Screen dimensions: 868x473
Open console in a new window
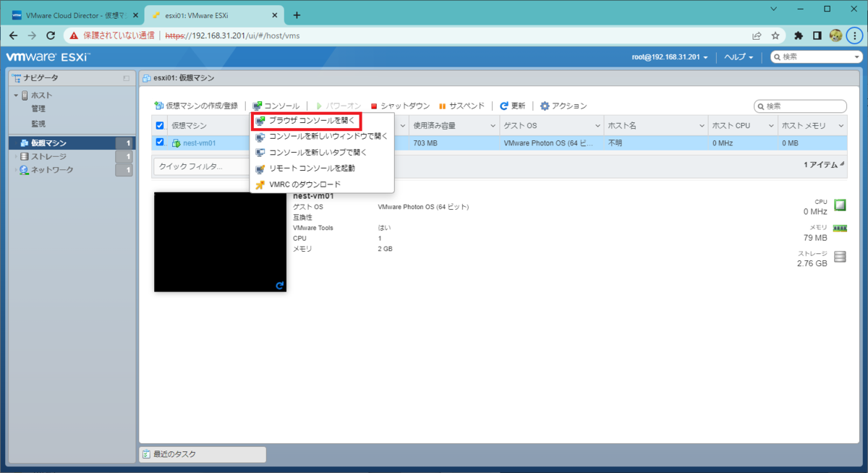click(322, 136)
